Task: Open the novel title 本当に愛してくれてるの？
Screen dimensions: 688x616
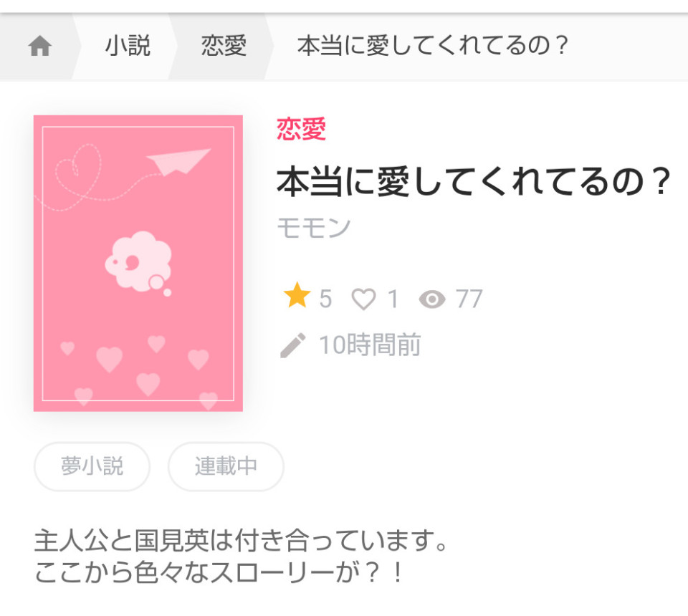Action: tap(473, 181)
